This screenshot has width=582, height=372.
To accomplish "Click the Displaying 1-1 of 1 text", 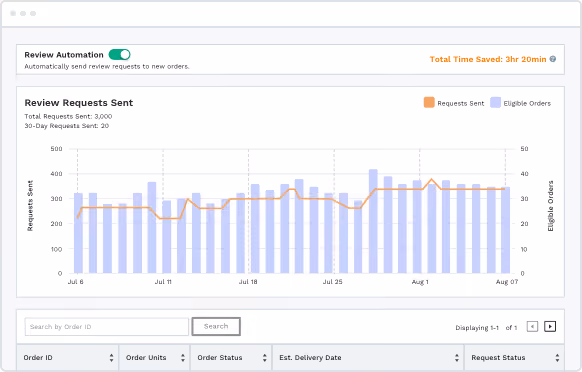I will pos(486,328).
